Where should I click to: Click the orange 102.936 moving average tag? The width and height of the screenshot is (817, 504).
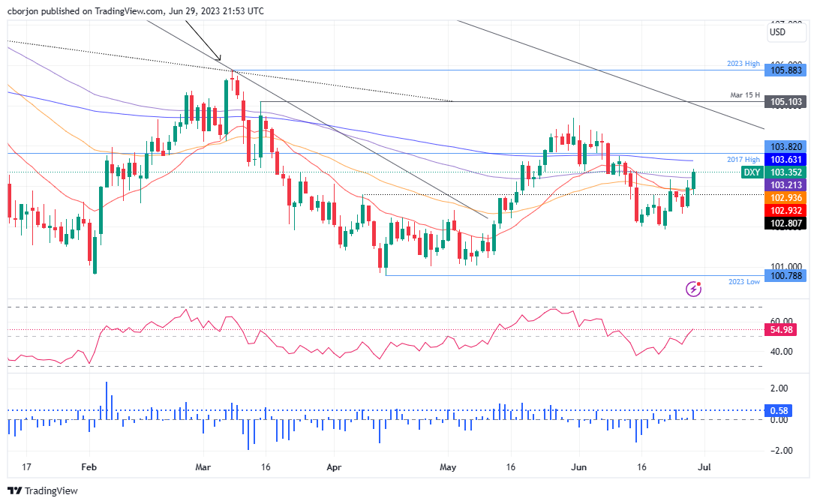click(785, 197)
